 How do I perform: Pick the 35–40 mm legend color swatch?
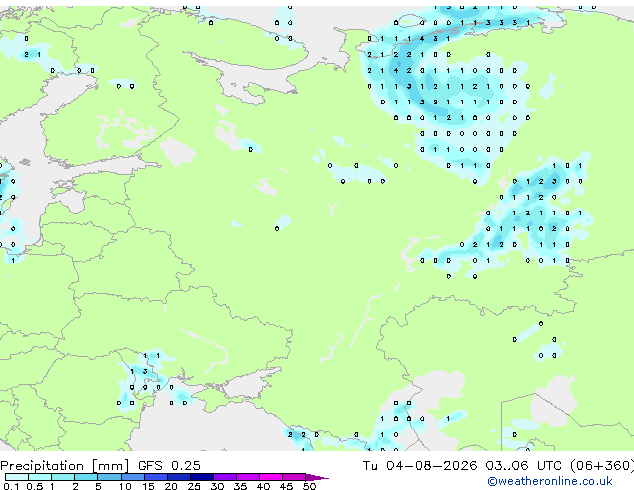coord(248,477)
